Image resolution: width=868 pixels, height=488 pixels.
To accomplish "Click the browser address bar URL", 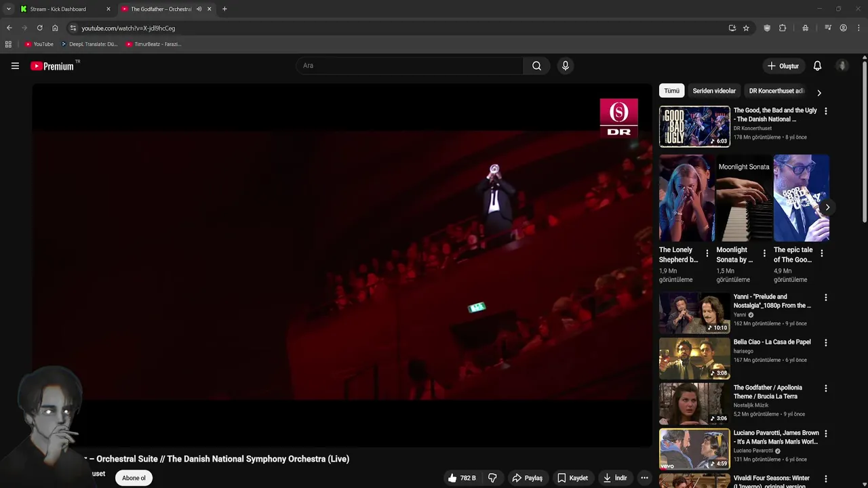I will coord(128,28).
